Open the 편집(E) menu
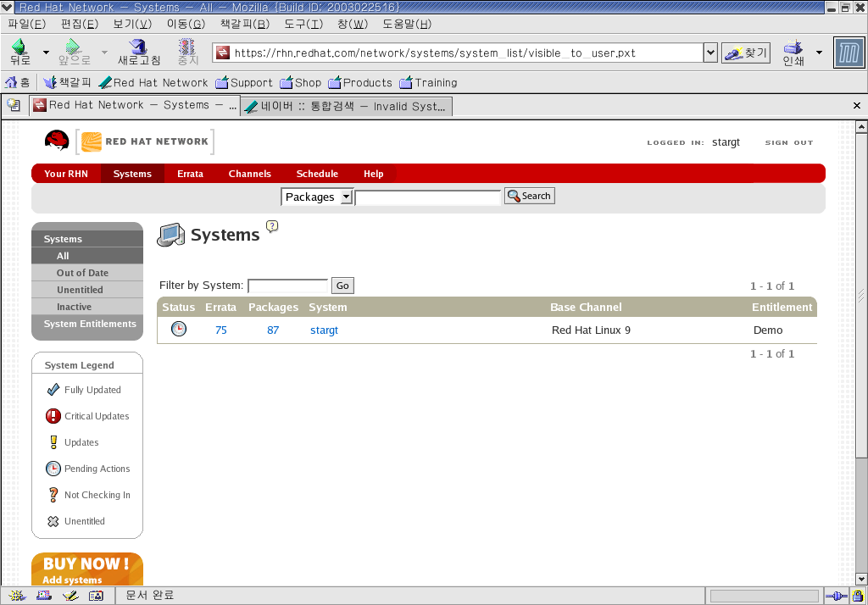 [80, 24]
